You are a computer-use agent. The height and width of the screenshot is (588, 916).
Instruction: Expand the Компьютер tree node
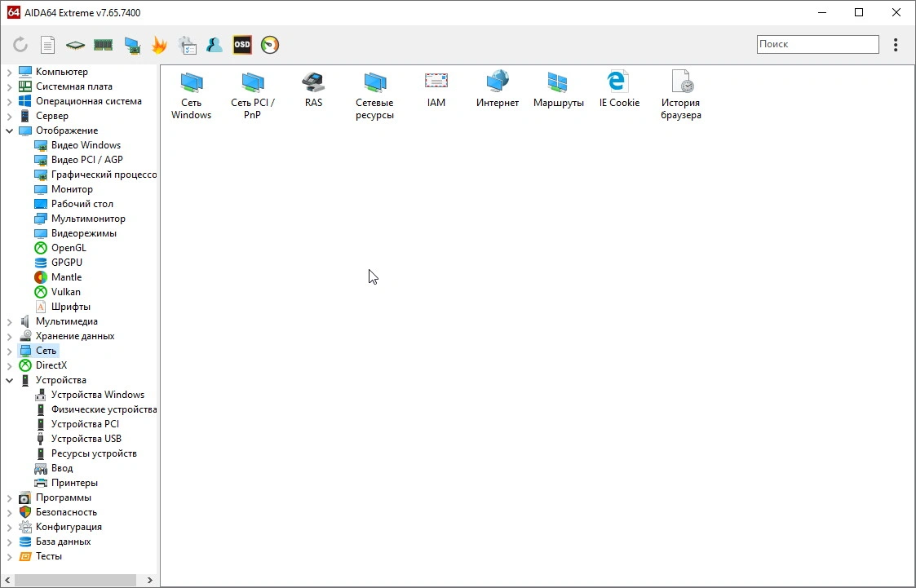pos(9,72)
